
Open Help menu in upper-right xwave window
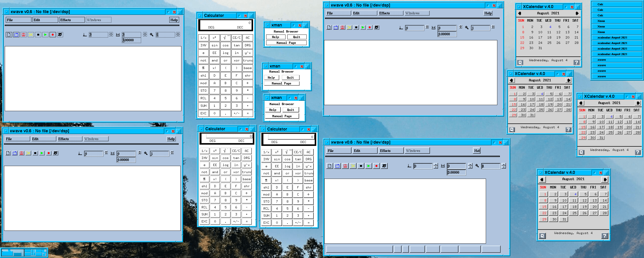(x=488, y=13)
